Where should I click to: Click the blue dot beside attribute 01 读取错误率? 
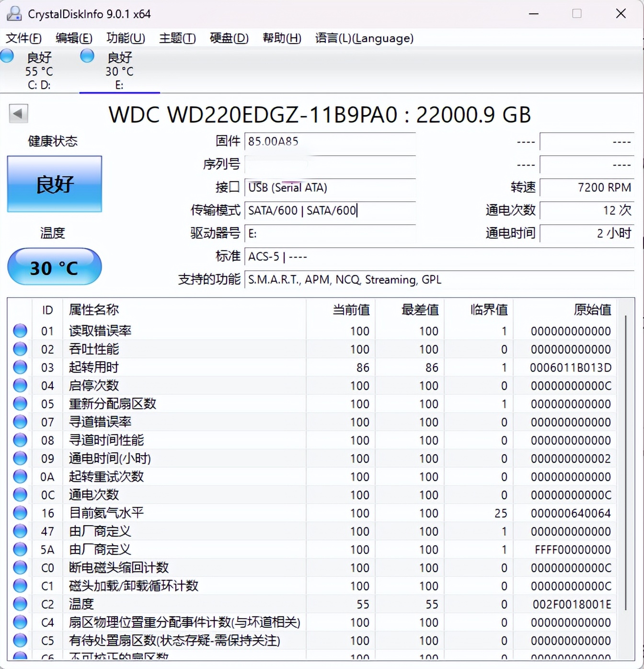point(20,331)
